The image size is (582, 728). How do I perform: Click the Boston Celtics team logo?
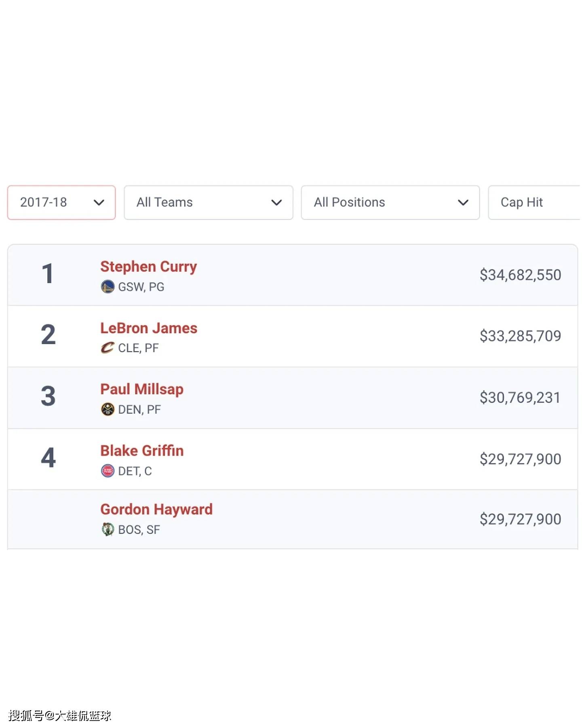pos(108,529)
